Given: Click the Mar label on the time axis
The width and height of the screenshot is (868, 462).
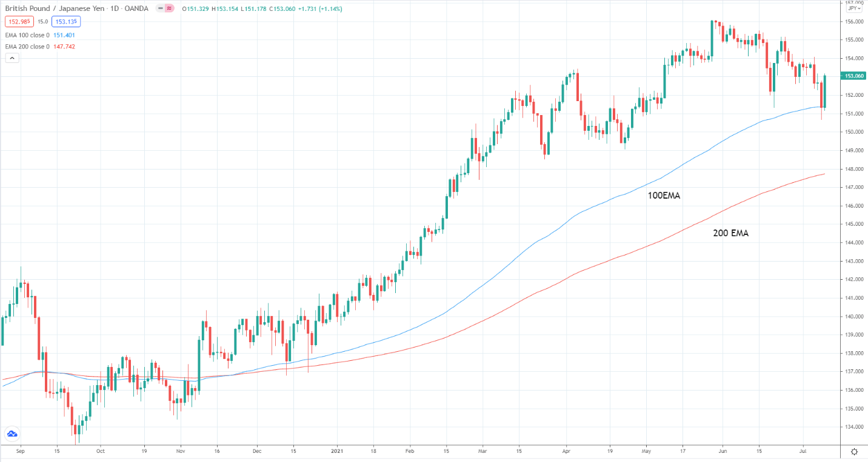Looking at the screenshot, I should (482, 451).
